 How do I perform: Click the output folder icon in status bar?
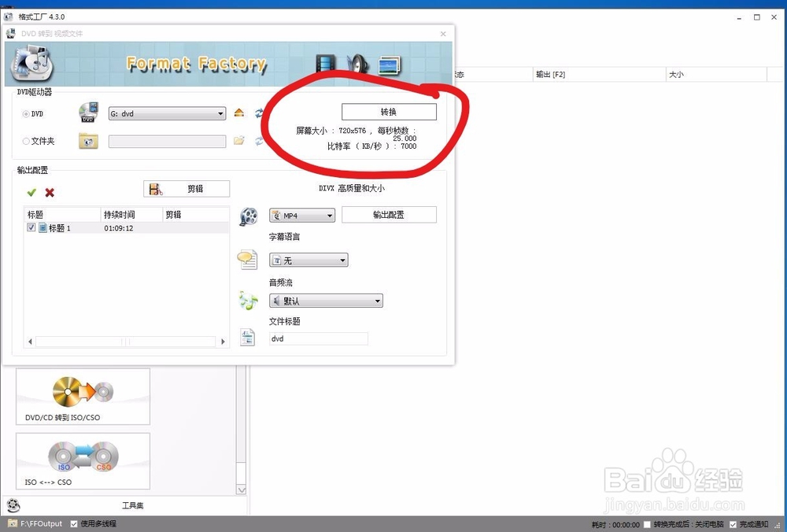click(x=13, y=523)
